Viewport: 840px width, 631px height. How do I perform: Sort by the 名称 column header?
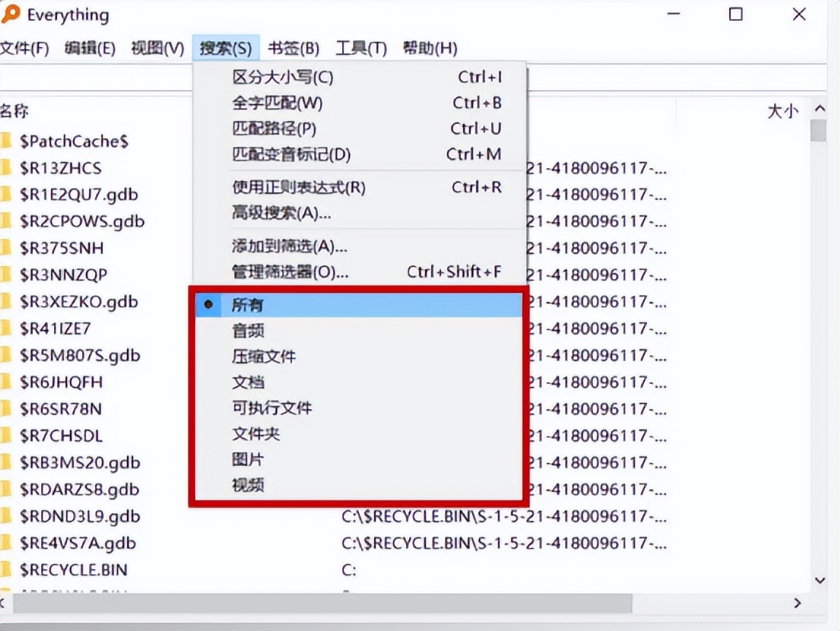[x=15, y=111]
